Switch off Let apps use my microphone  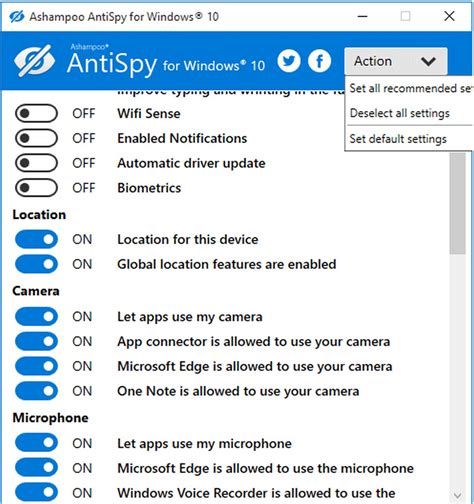(36, 443)
